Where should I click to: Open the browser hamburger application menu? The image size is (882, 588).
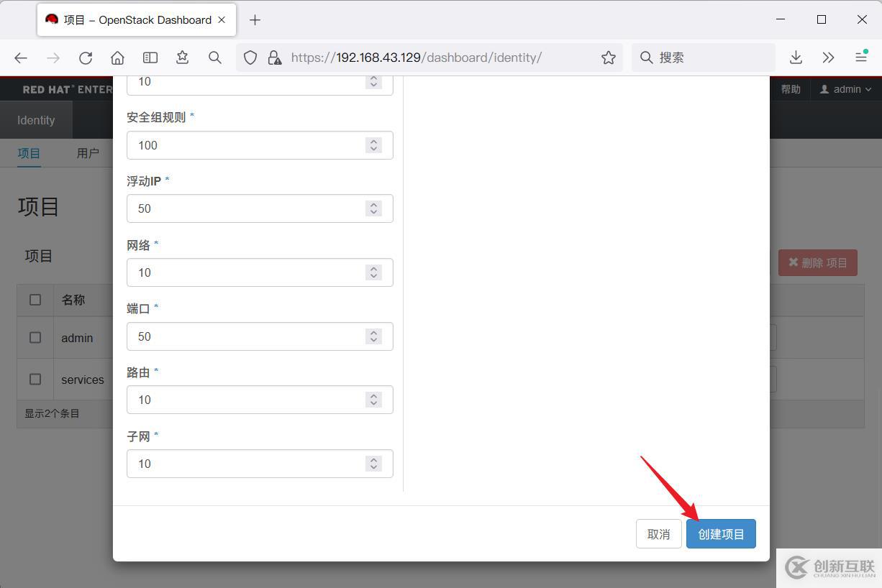(860, 58)
